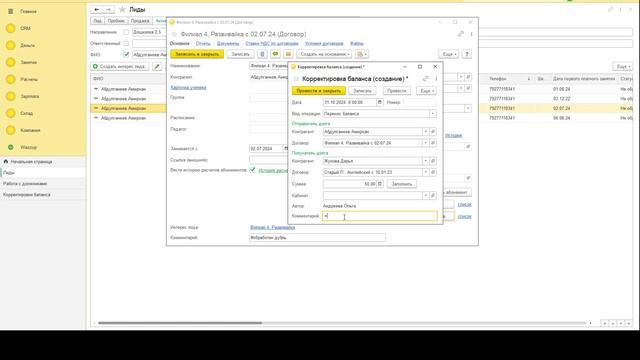Expand sender Договор Филиал 4 dropdown
The image size is (640, 360).
[x=425, y=143]
